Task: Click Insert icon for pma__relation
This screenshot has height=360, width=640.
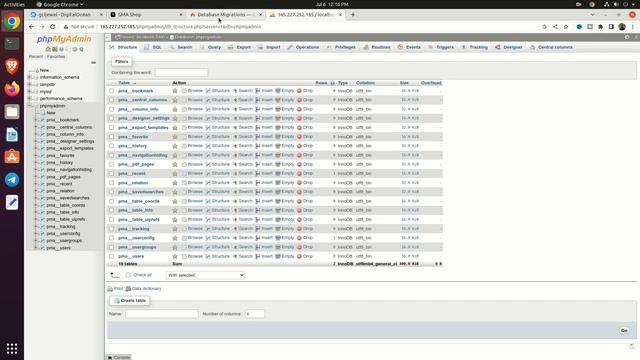Action: (258, 183)
